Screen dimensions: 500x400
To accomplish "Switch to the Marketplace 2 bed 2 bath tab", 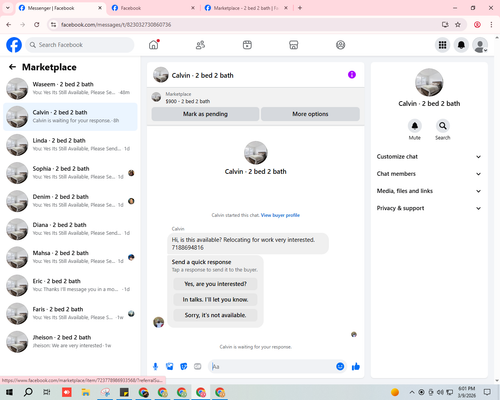I will click(246, 8).
